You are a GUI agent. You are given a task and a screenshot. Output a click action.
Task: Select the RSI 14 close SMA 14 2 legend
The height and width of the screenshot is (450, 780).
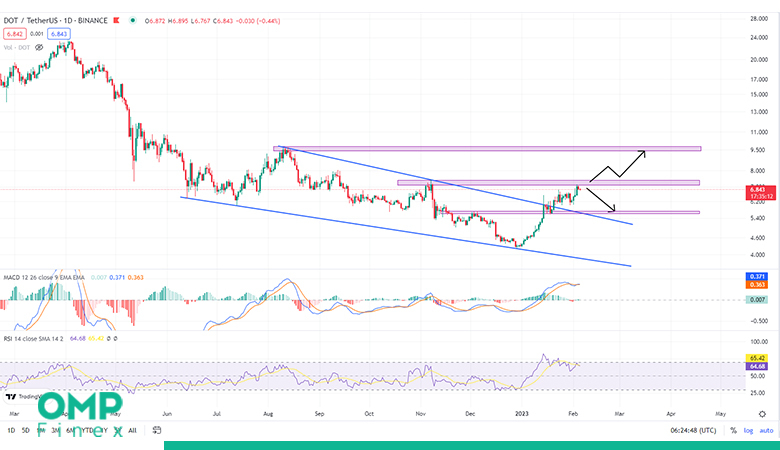pyautogui.click(x=33, y=339)
